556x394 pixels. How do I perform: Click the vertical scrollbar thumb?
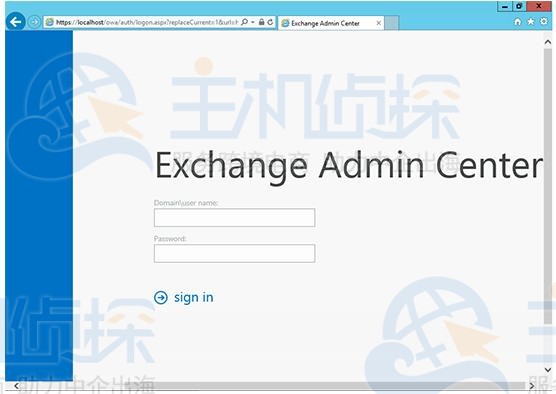(x=548, y=186)
